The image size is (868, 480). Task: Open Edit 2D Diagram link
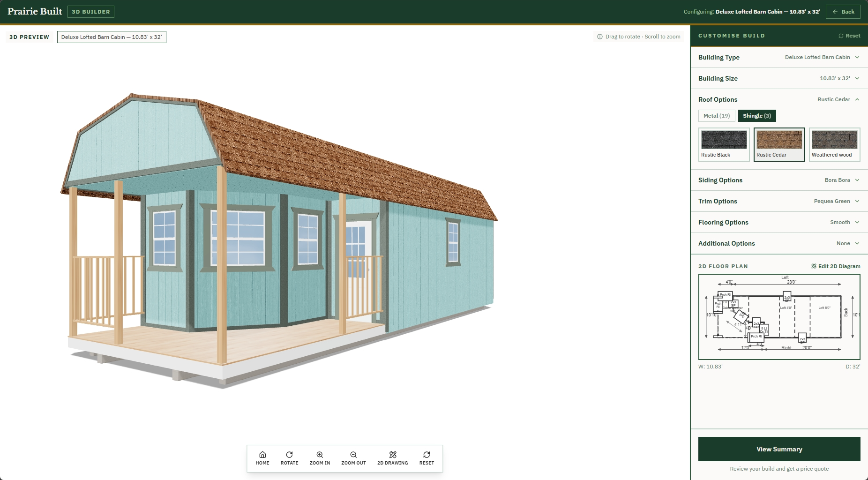tap(836, 266)
